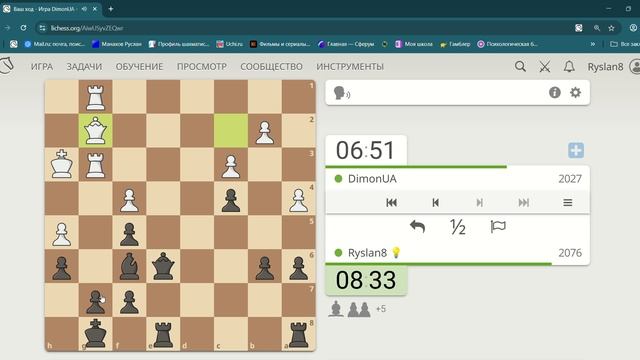Bookmark this page with the star icon
The width and height of the screenshot is (640, 360).
pos(611,28)
